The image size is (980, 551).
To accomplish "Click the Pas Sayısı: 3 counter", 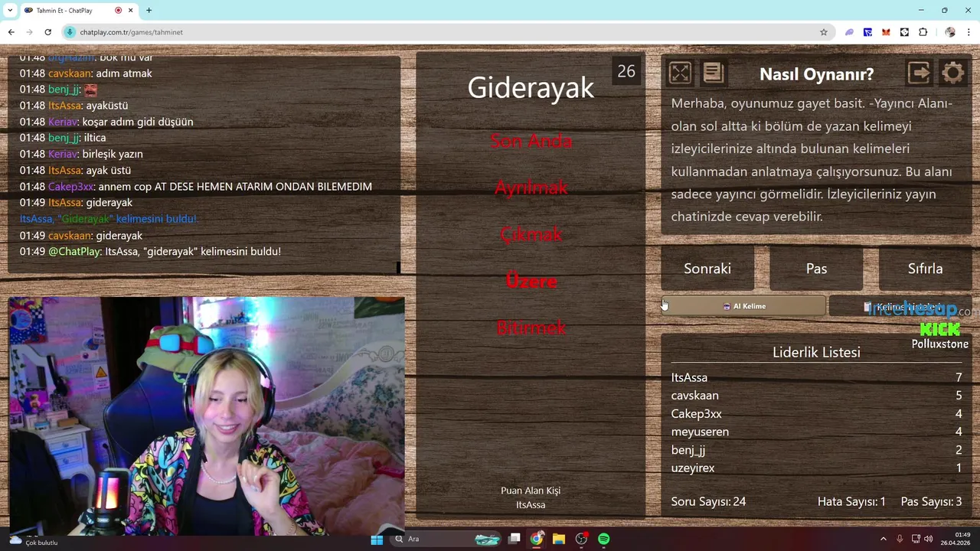I will coord(931,502).
